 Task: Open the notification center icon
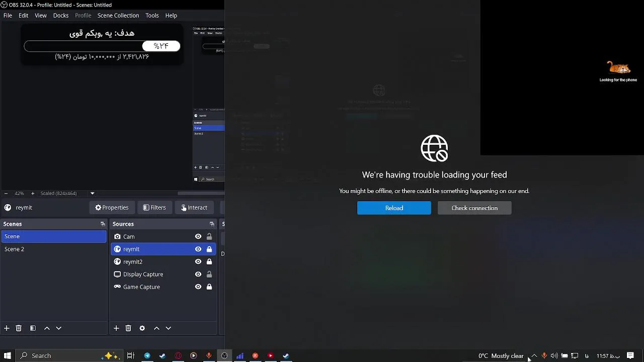click(630, 356)
